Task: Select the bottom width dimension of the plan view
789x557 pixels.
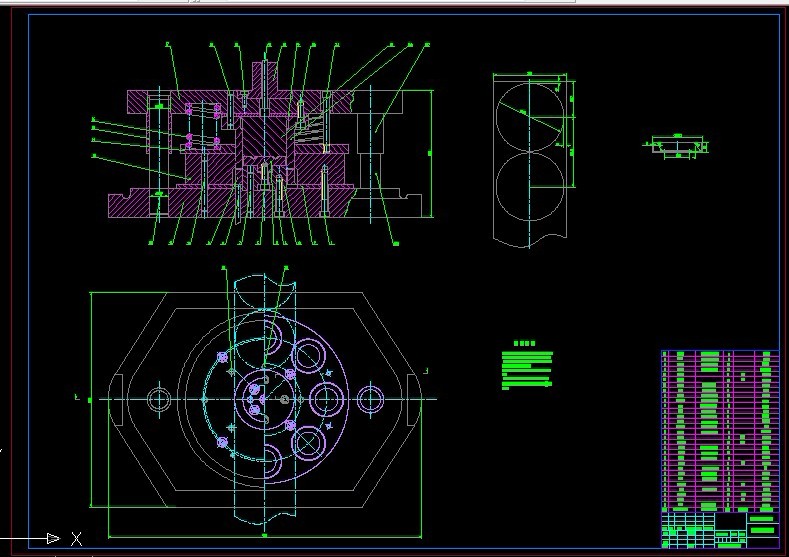Action: pos(265,536)
